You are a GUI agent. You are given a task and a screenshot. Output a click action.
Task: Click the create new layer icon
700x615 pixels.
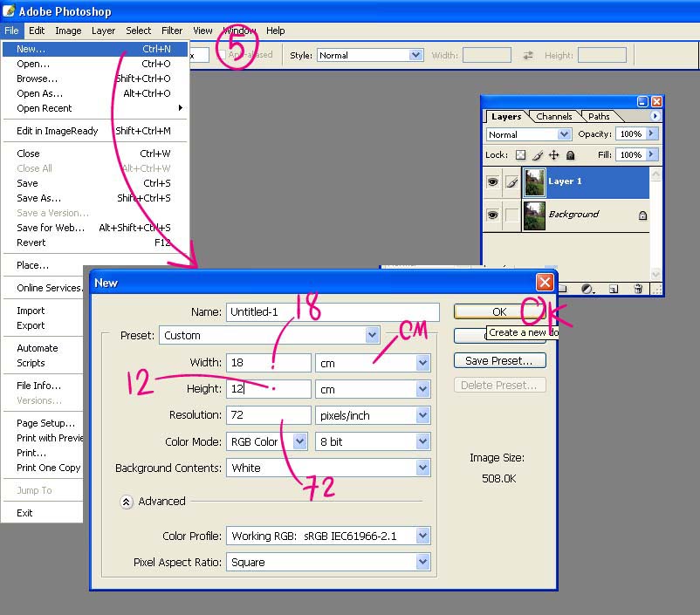[x=614, y=288]
